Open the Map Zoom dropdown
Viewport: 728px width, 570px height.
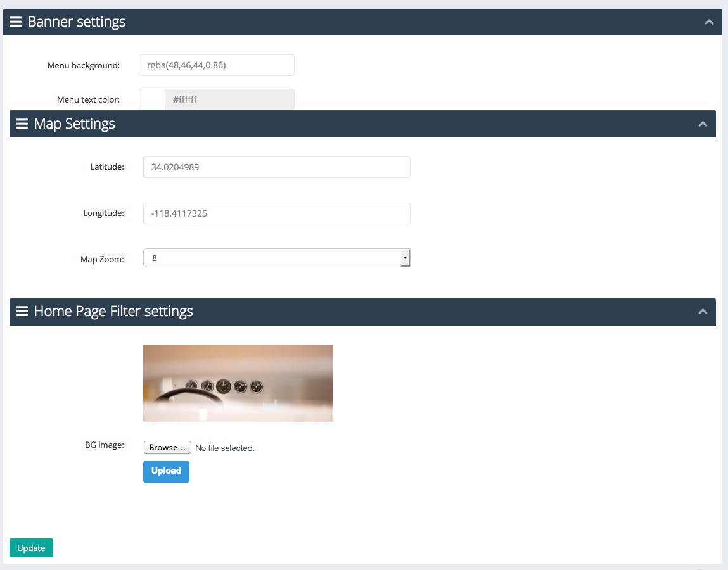coord(277,258)
